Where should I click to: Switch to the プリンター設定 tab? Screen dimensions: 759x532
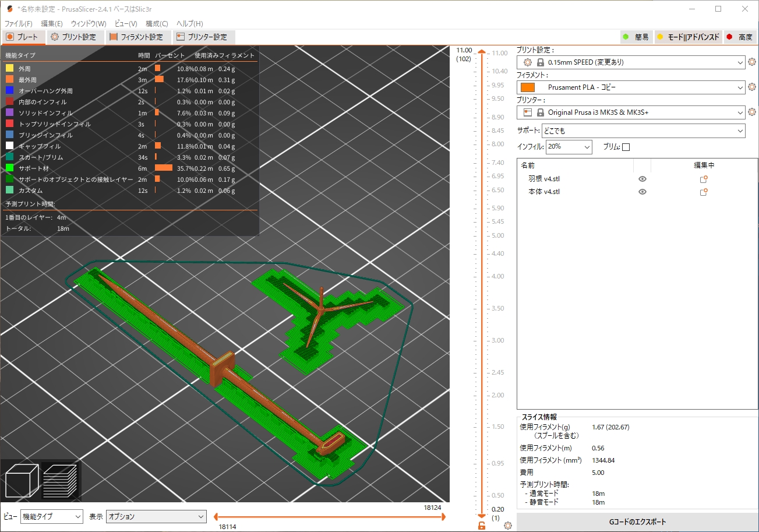point(203,37)
